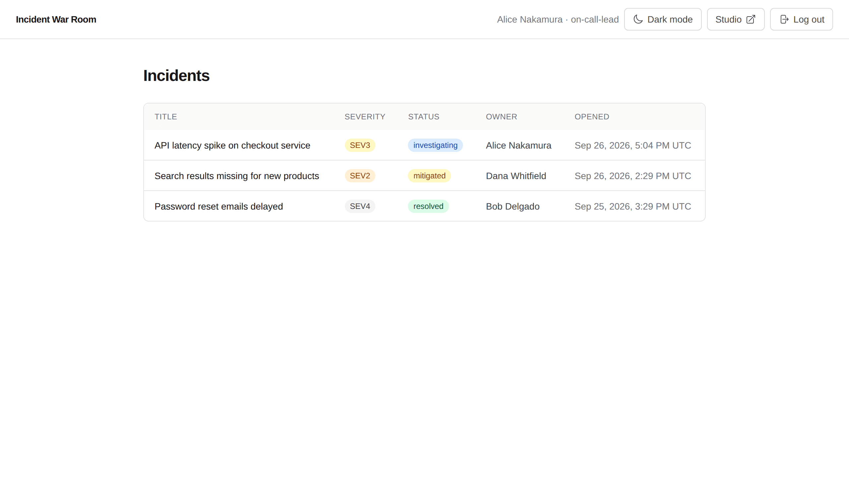Image resolution: width=849 pixels, height=504 pixels.
Task: Click the mitigated status badge
Action: pyautogui.click(x=429, y=176)
